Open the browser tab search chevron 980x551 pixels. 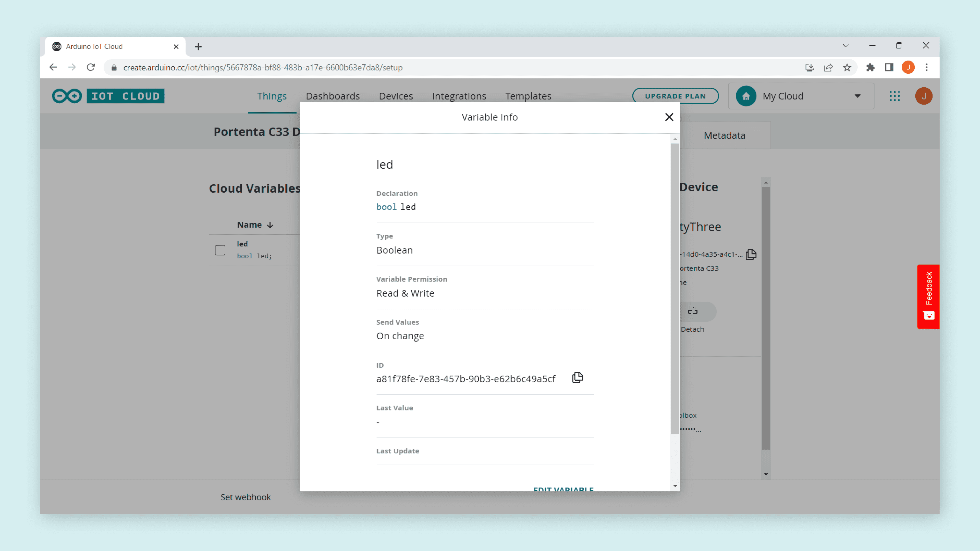(845, 46)
